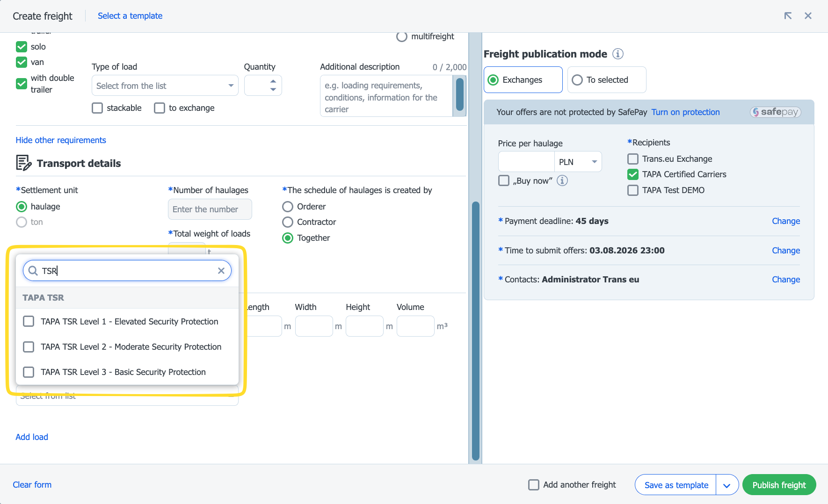Viewport: 828px width, 504px height.
Task: Focus the TSR search input field
Action: click(127, 271)
